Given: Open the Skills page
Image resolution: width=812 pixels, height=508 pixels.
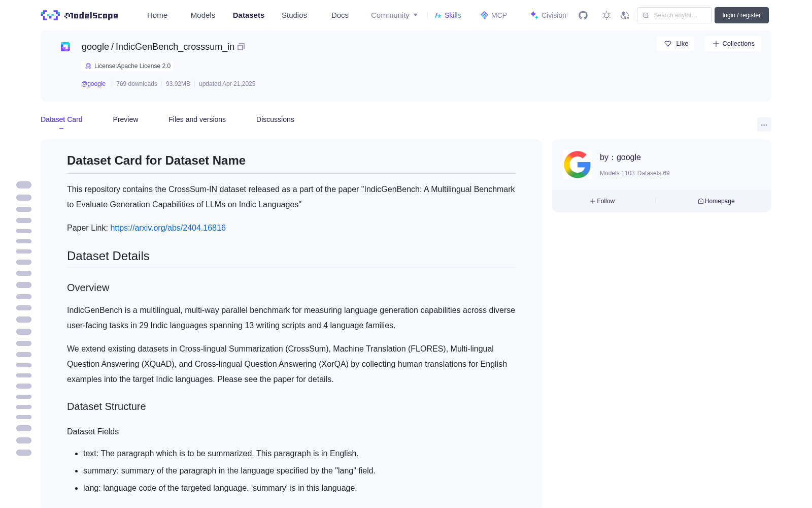Looking at the screenshot, I should pyautogui.click(x=448, y=15).
